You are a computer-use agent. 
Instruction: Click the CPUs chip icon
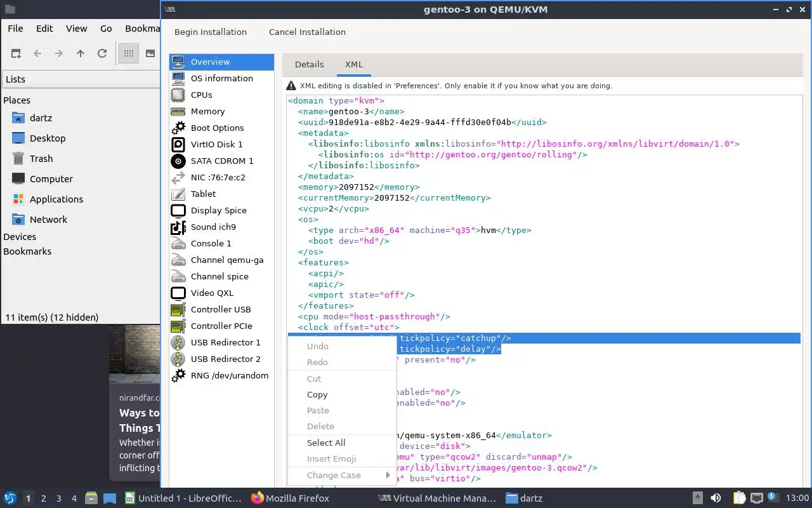click(x=179, y=95)
